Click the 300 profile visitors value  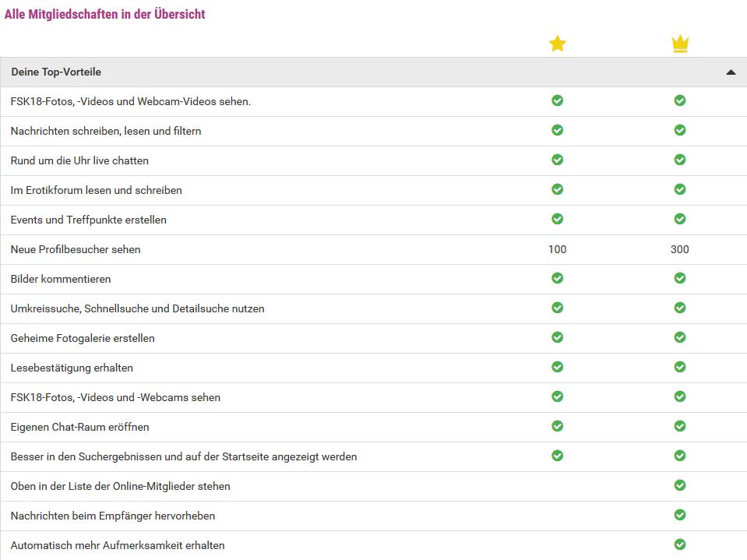tap(680, 249)
